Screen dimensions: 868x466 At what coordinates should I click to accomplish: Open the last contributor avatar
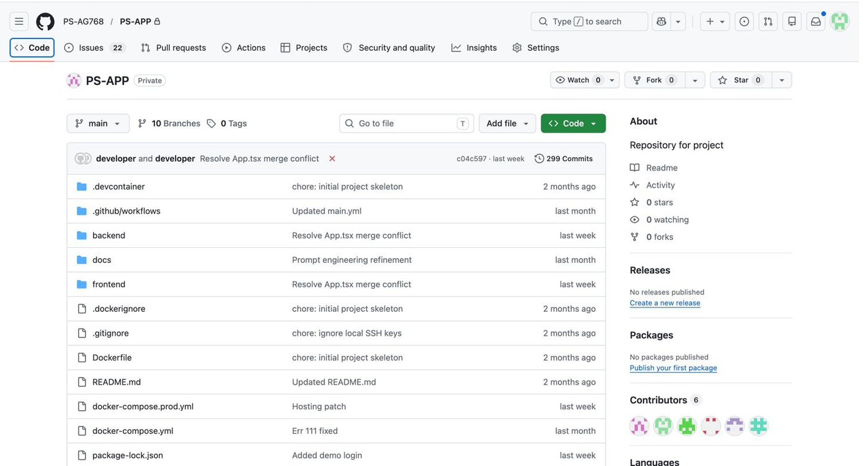tap(758, 426)
